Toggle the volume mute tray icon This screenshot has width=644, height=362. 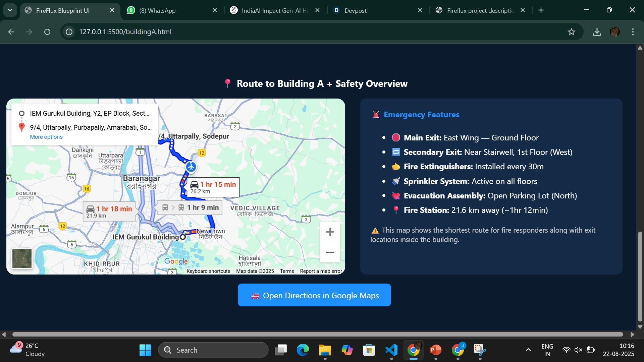[x=578, y=350]
